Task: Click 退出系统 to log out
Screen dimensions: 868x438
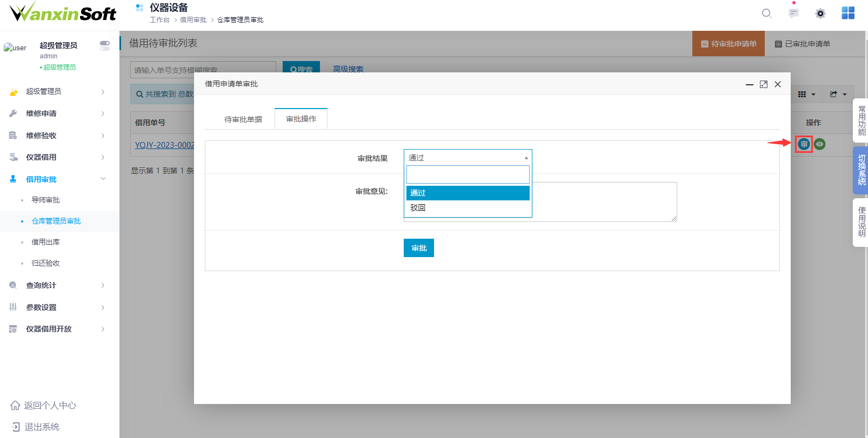Action: [42, 427]
